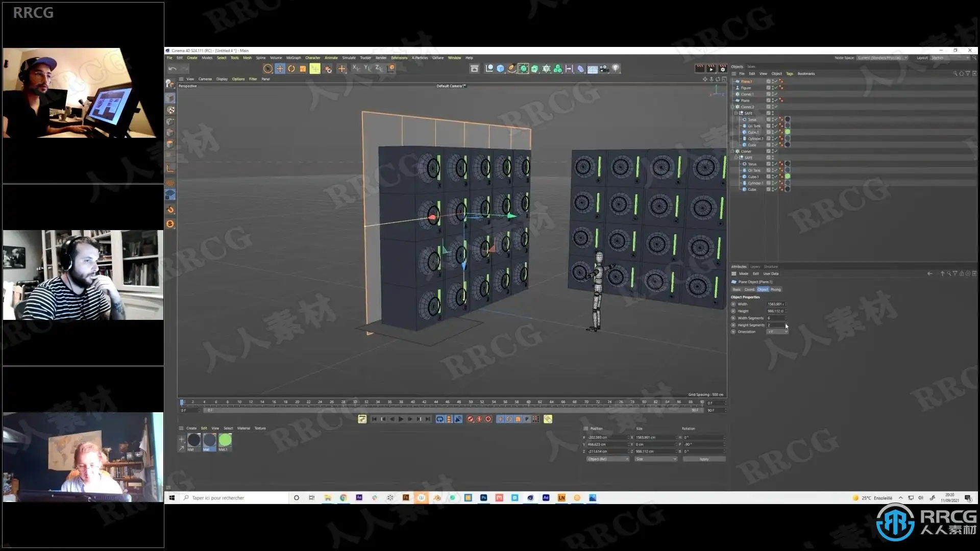Image resolution: width=980 pixels, height=551 pixels.
Task: Switch to the Coord. attribute tab
Action: (749, 289)
